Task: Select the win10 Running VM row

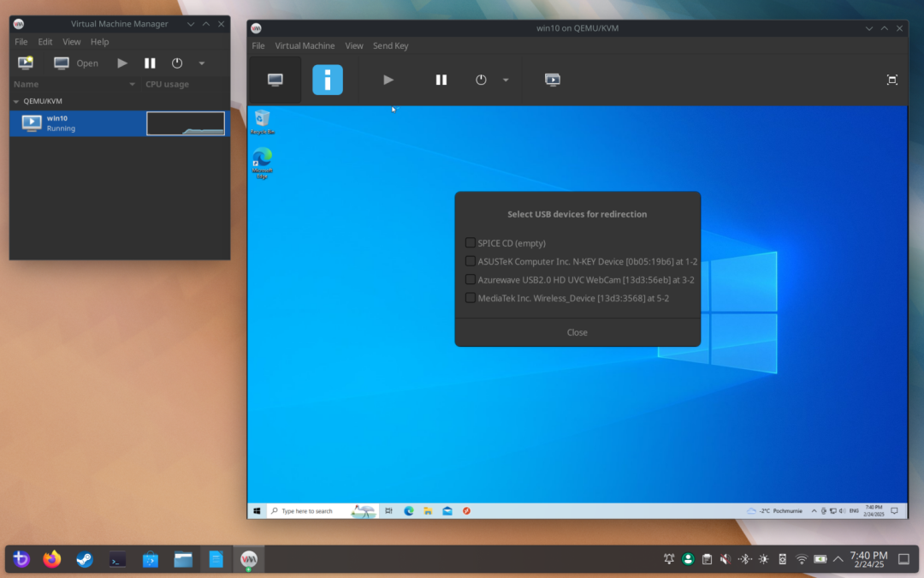Action: pos(120,123)
